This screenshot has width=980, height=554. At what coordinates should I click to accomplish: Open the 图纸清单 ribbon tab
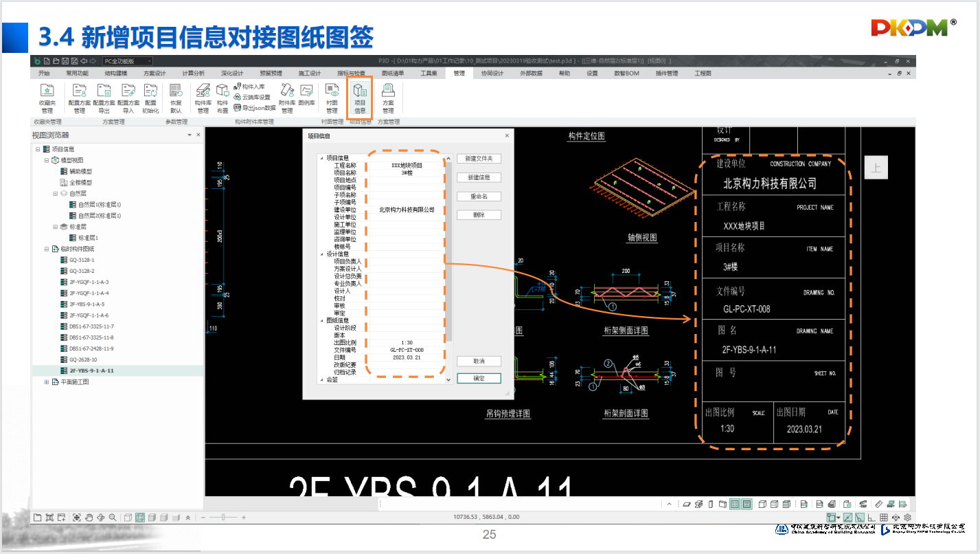coord(393,73)
